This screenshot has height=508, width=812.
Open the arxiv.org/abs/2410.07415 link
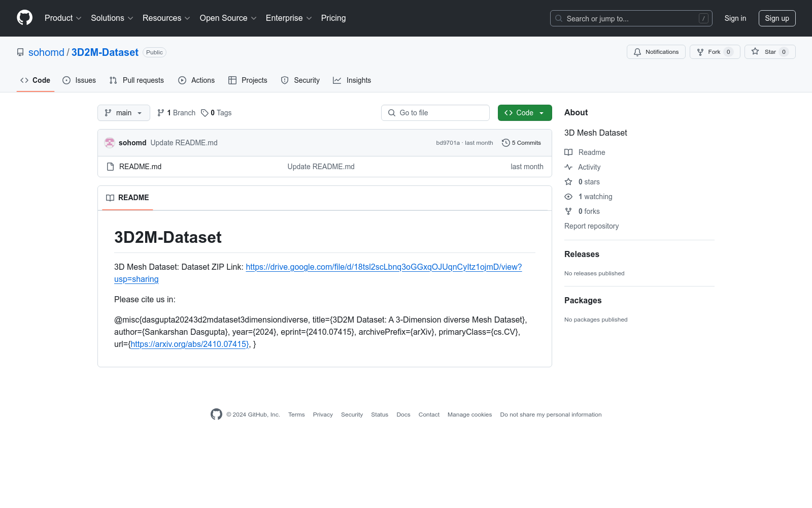(189, 344)
